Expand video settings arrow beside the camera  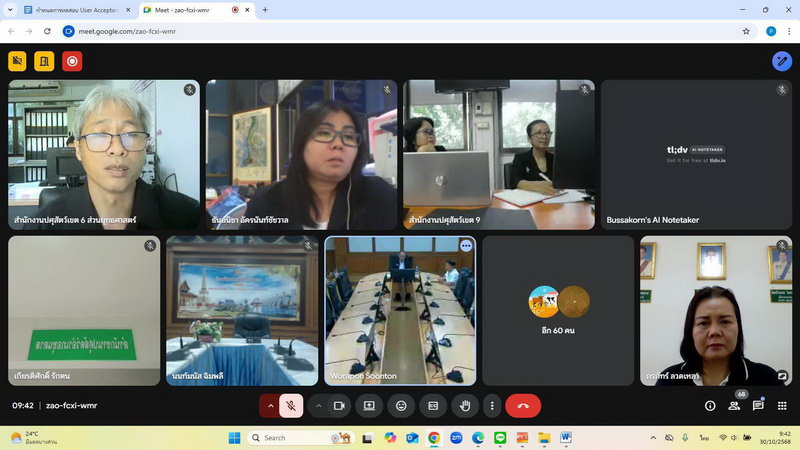[319, 406]
